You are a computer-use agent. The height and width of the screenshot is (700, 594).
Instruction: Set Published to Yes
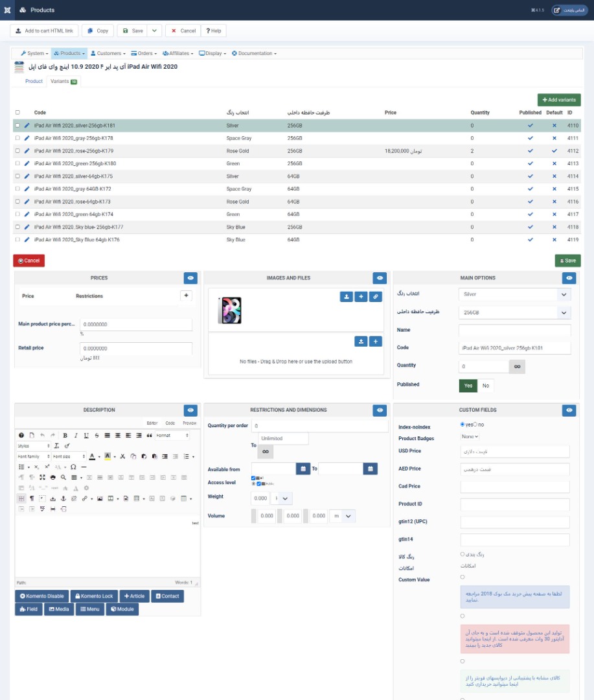tap(468, 386)
